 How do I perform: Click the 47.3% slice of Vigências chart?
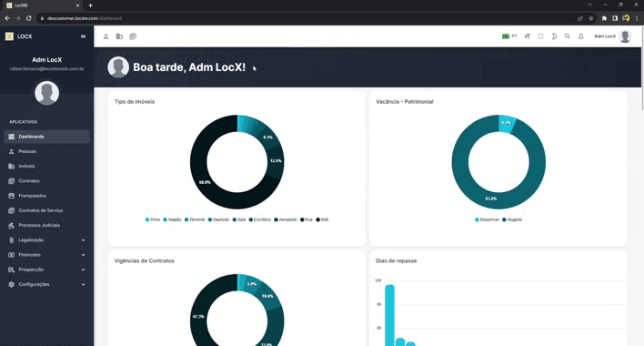tap(198, 317)
